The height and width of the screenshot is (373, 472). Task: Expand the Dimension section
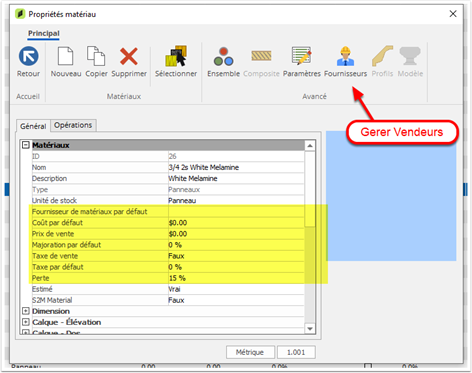pyautogui.click(x=26, y=311)
